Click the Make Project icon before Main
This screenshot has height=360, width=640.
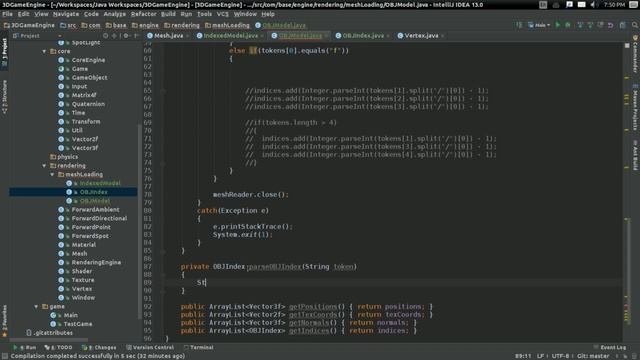tap(519, 25)
